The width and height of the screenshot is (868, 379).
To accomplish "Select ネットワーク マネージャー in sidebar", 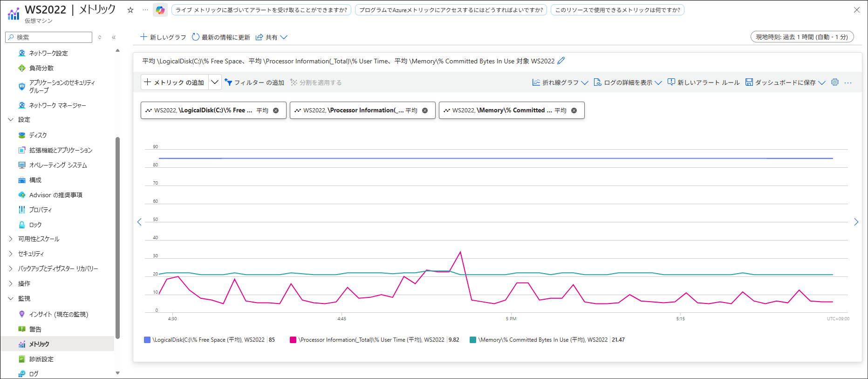I will [x=58, y=105].
